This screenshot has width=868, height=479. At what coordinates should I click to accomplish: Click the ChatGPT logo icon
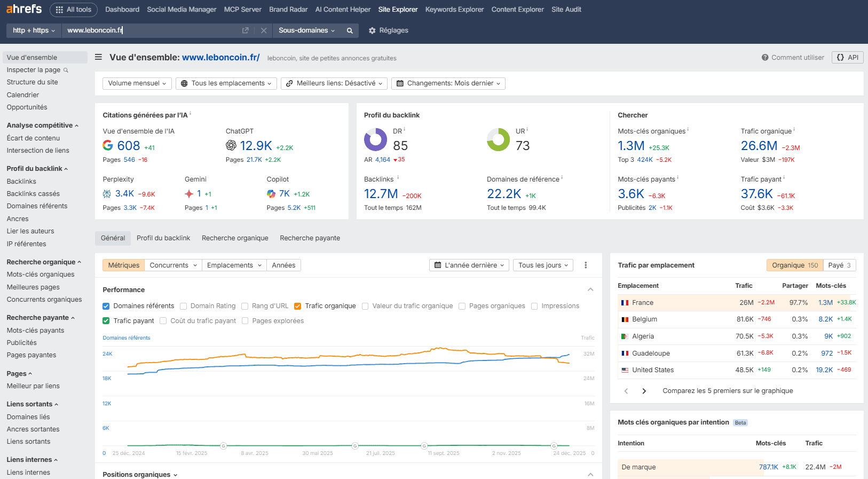click(x=231, y=145)
